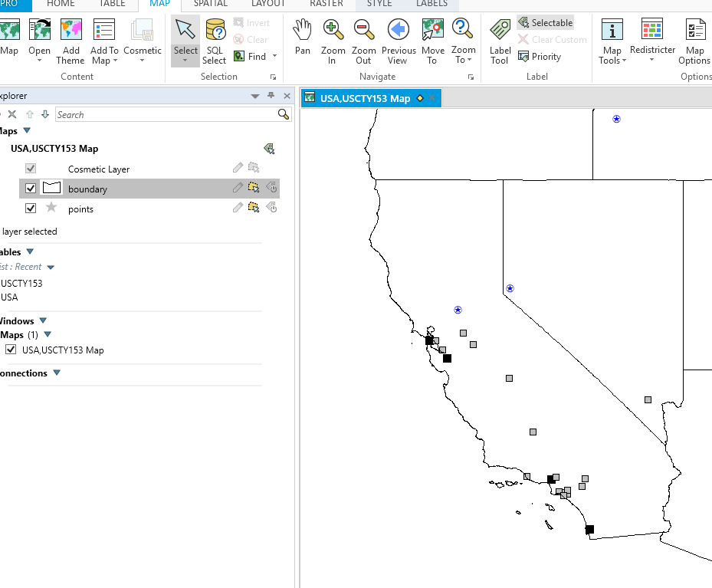Viewport: 712px width, 588px height.
Task: Toggle the Selectable label option
Action: click(x=546, y=23)
